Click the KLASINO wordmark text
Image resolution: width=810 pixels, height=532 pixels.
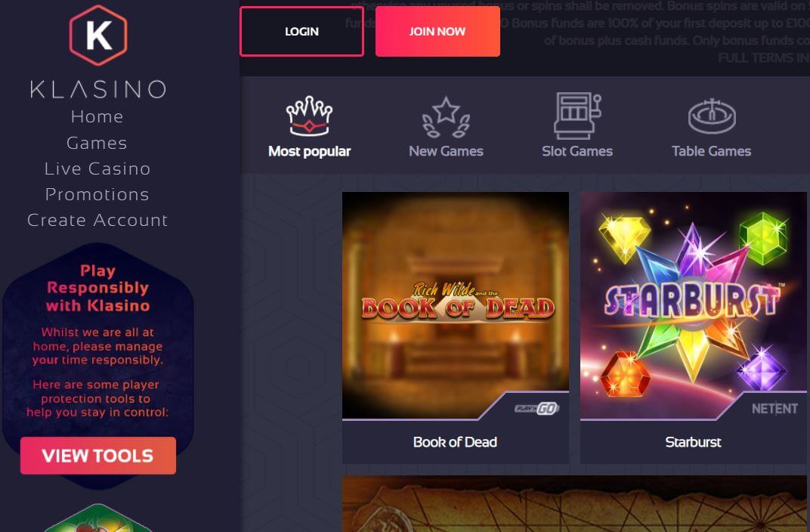point(97,89)
